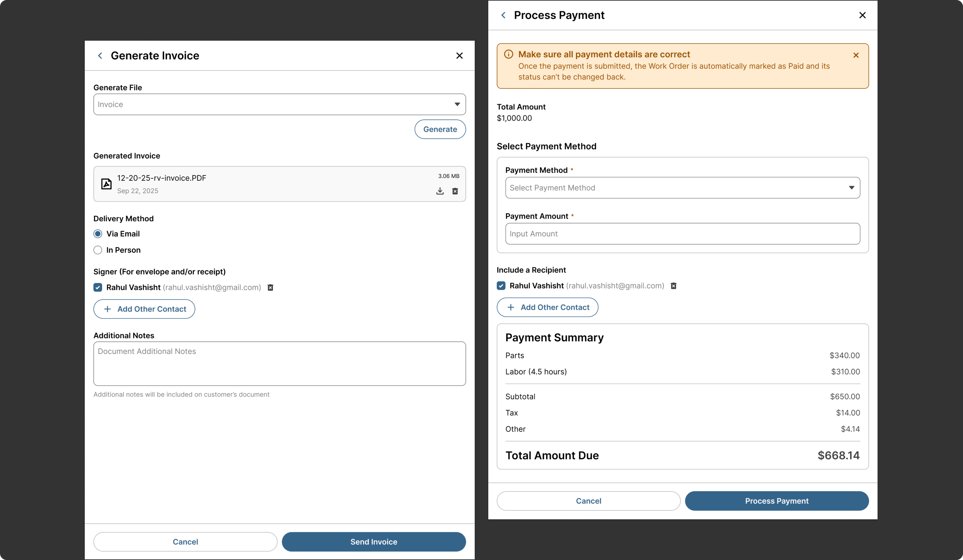Uncheck Rahul Vashisht signer checkbox
The height and width of the screenshot is (560, 963).
click(98, 288)
